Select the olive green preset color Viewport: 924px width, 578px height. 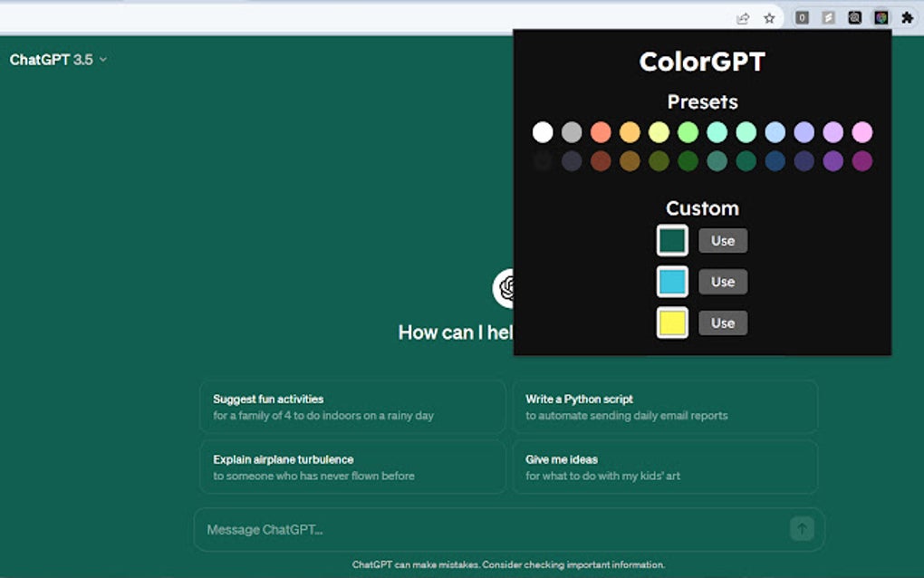click(x=659, y=161)
